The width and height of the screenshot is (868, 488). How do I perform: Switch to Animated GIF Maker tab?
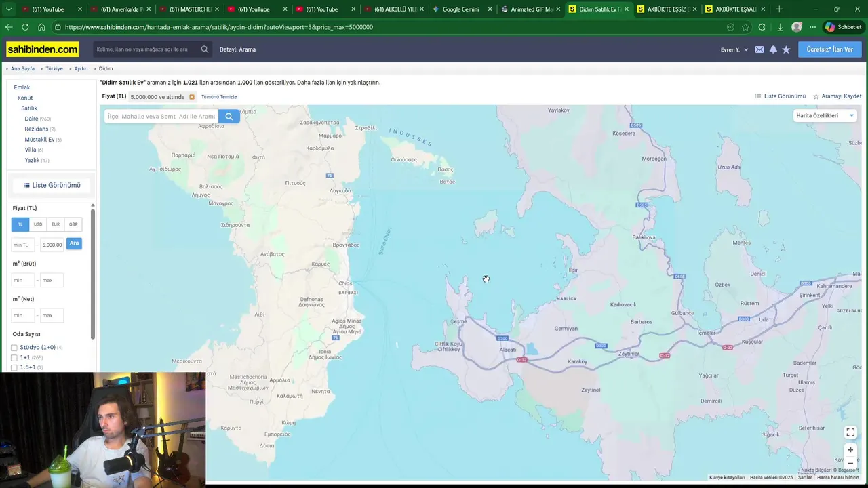pyautogui.click(x=531, y=9)
